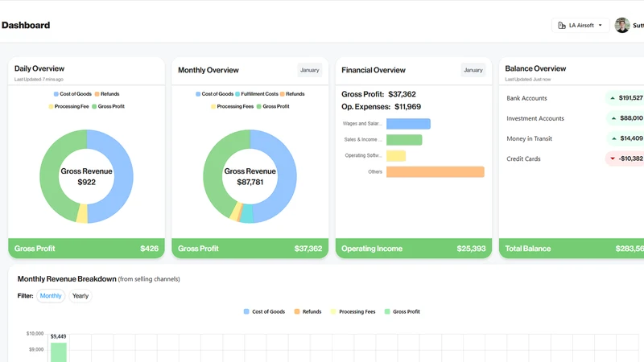Image resolution: width=644 pixels, height=362 pixels.
Task: Click the up arrow beside $14,409
Action: click(x=613, y=138)
